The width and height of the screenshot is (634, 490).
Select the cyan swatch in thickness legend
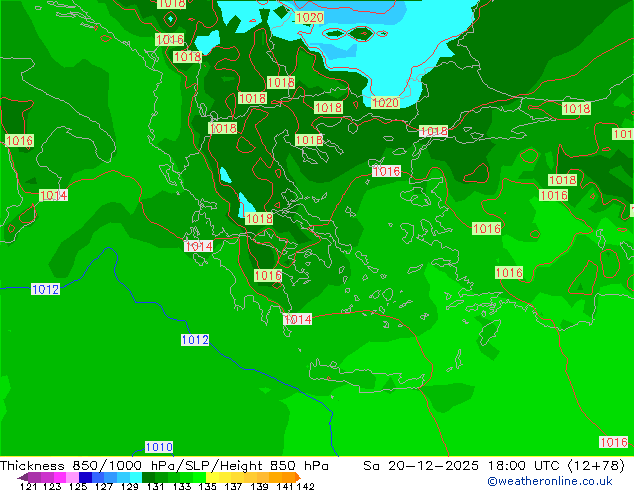pos(136,477)
